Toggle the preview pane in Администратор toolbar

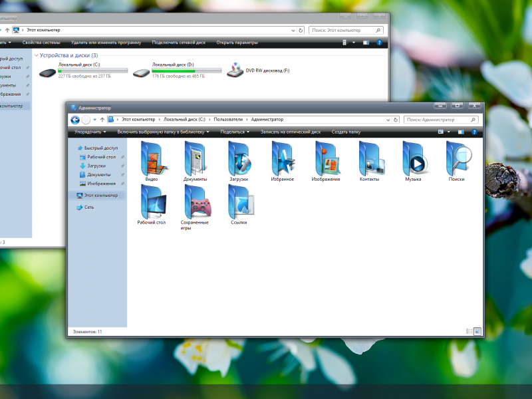[x=461, y=132]
